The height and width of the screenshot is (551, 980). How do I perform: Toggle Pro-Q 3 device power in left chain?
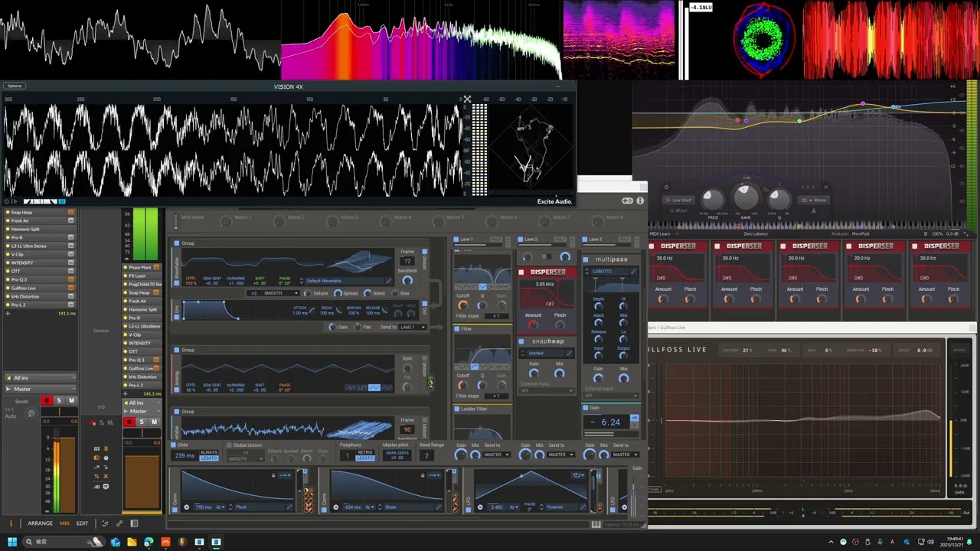(8, 279)
